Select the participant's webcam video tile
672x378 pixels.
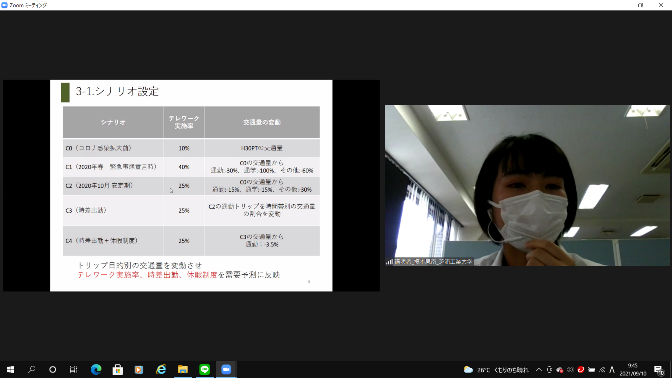tap(527, 186)
